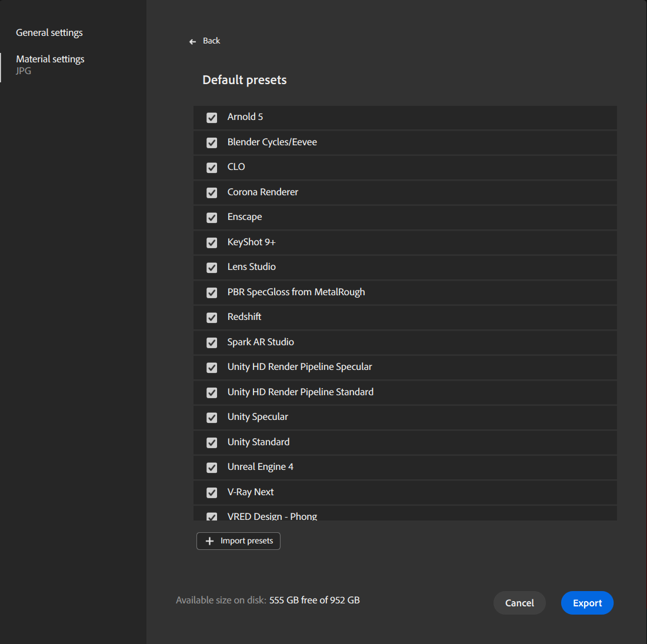Toggle the Enscape checkbox
The width and height of the screenshot is (647, 644).
(x=212, y=218)
